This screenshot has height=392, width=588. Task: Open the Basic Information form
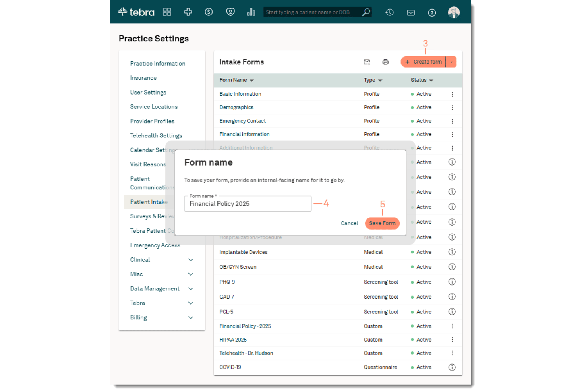240,94
